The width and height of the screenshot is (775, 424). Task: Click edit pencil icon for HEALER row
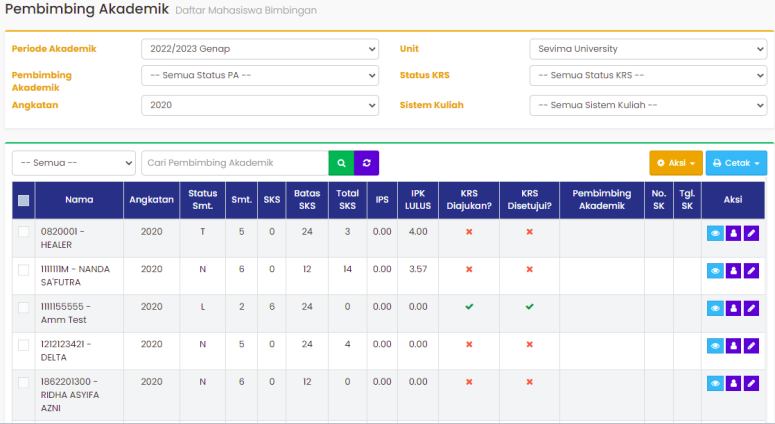[751, 233]
